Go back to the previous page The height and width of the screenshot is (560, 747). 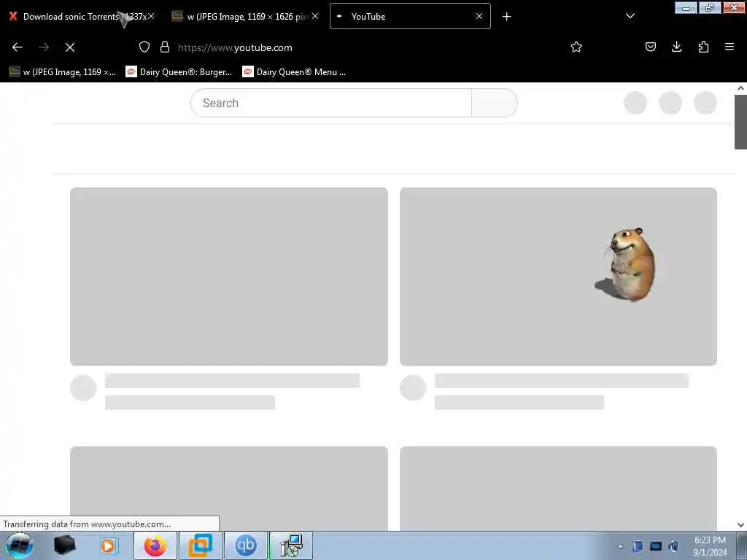coord(18,47)
